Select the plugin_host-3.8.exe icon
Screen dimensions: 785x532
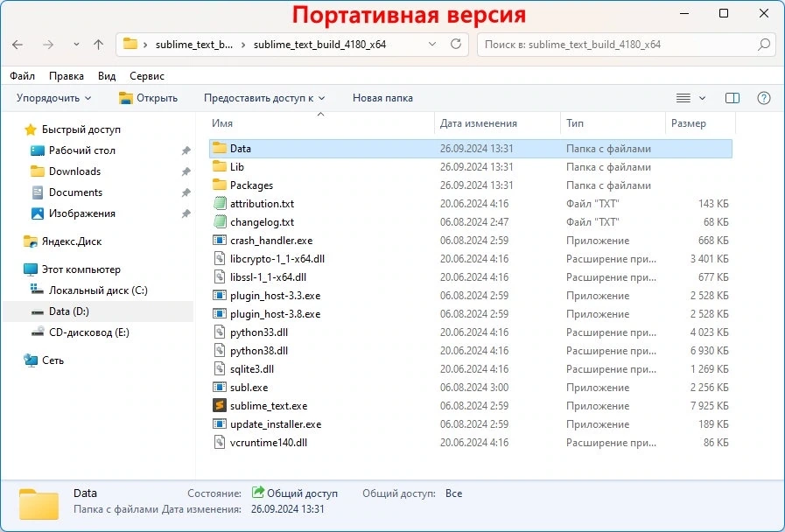(x=220, y=314)
